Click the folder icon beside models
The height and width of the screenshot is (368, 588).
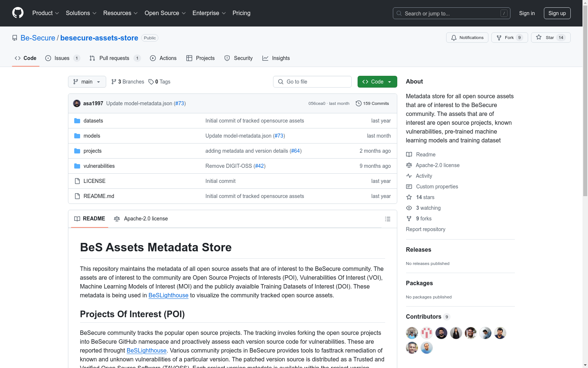[x=77, y=136]
